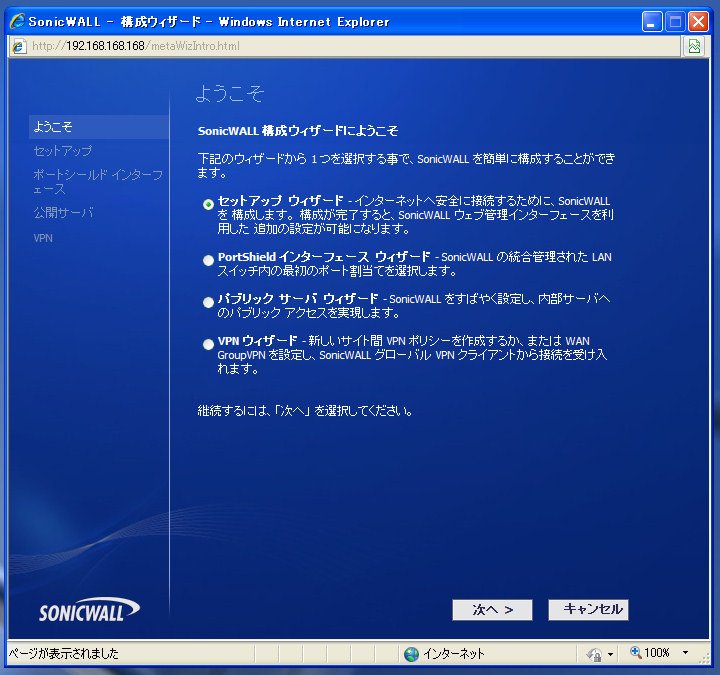The height and width of the screenshot is (675, 720).
Task: Click the SonicWALL 構成ウィザードにようこそ heading
Action: click(298, 131)
